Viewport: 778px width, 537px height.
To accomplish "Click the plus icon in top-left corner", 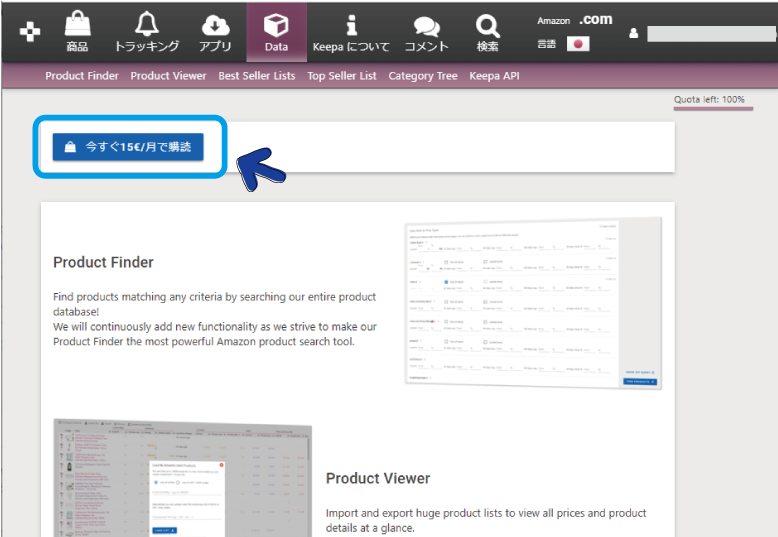I will (31, 32).
